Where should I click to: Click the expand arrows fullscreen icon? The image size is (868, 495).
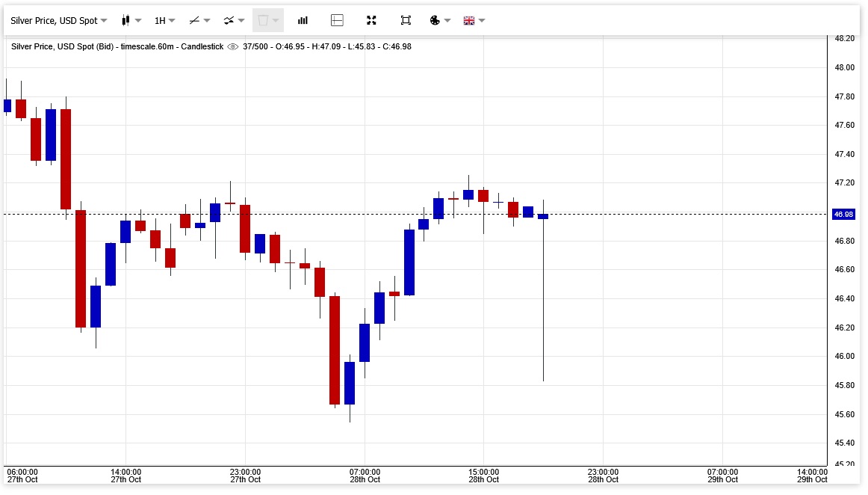pos(371,20)
